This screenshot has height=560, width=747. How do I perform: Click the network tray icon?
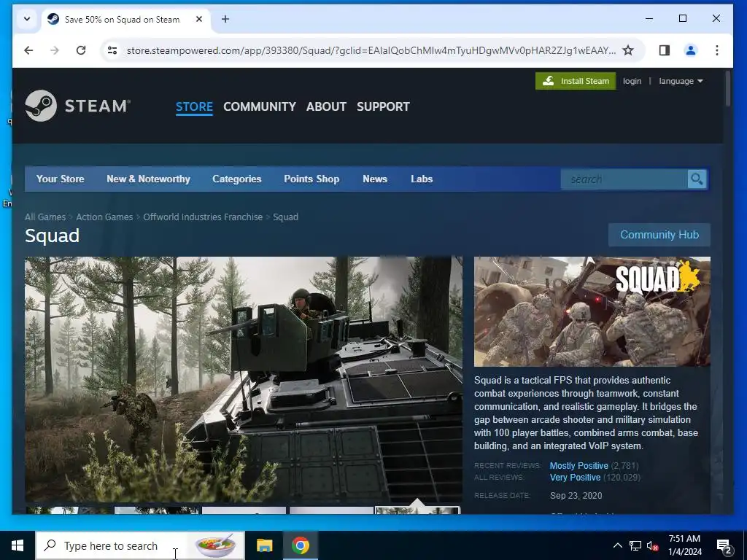[x=635, y=545]
